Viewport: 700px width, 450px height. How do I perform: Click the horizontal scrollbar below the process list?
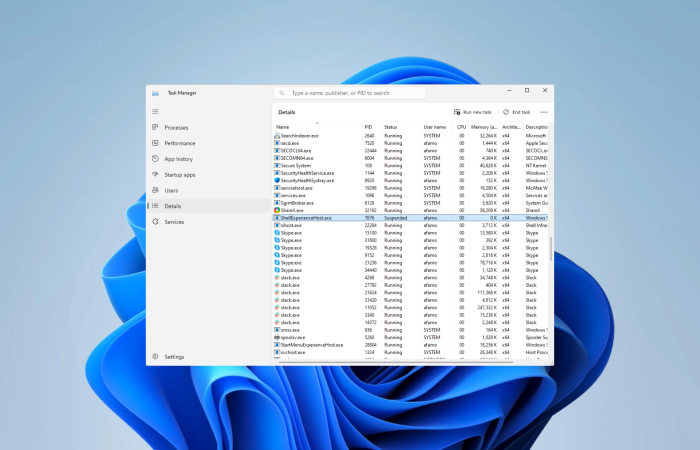[396, 362]
